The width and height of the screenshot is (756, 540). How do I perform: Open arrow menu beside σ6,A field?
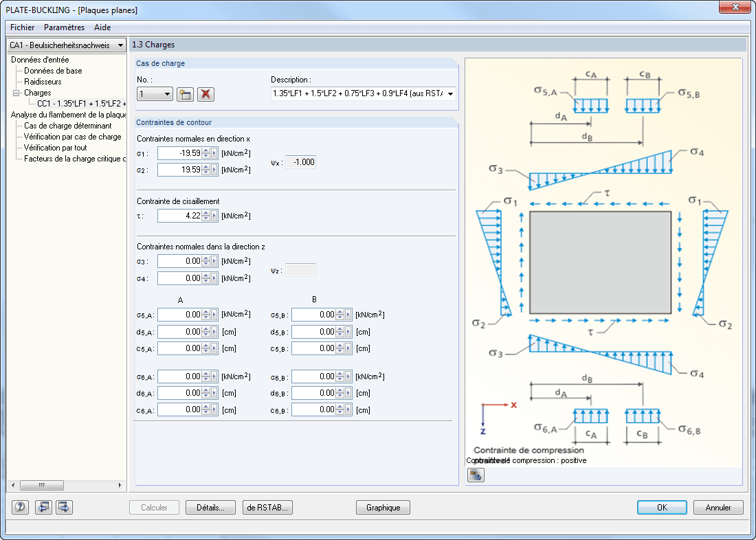tap(214, 376)
